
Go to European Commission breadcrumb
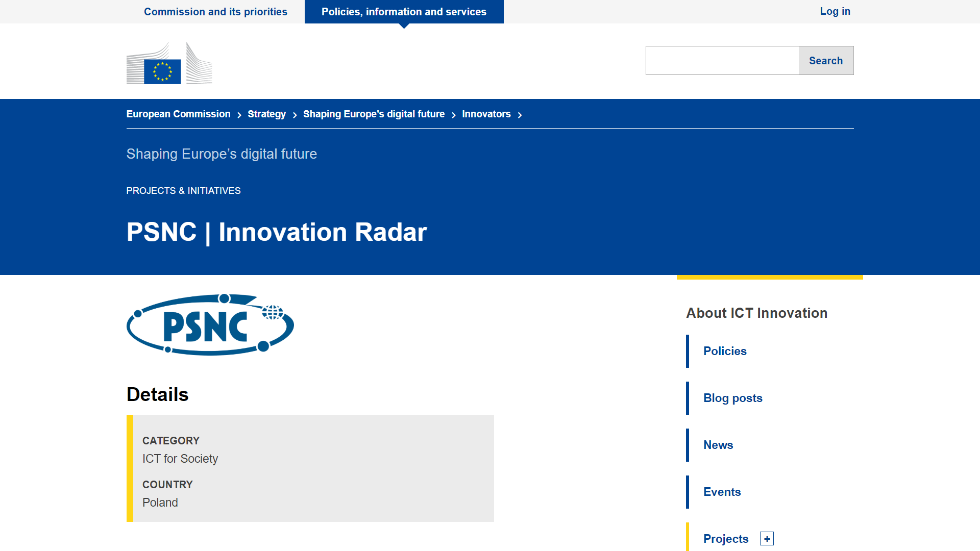pyautogui.click(x=178, y=114)
